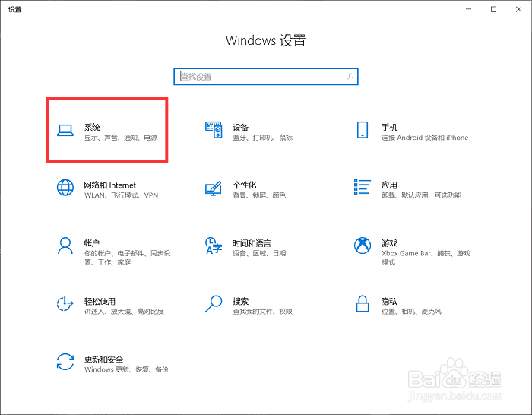Click 连接 Android 设备和 iPhone description
Screen dimensions: 532x415
point(425,138)
